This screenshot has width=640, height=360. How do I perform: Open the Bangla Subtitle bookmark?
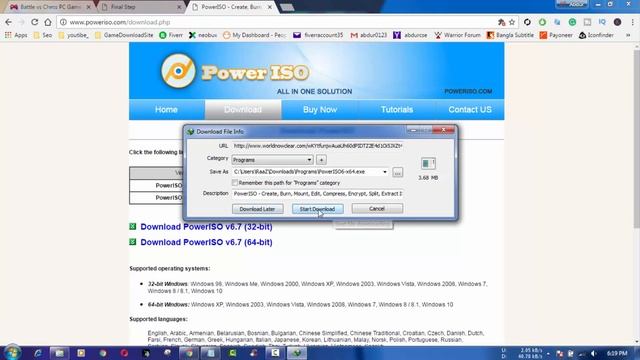pyautogui.click(x=510, y=35)
